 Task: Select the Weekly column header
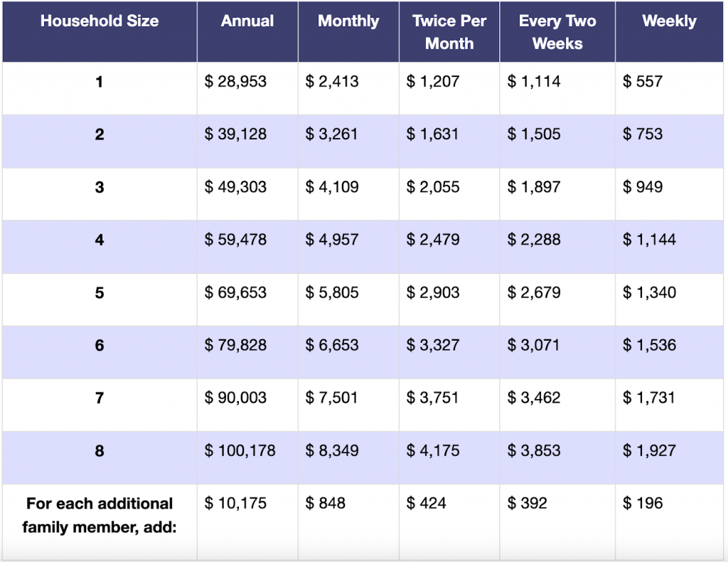(x=669, y=21)
